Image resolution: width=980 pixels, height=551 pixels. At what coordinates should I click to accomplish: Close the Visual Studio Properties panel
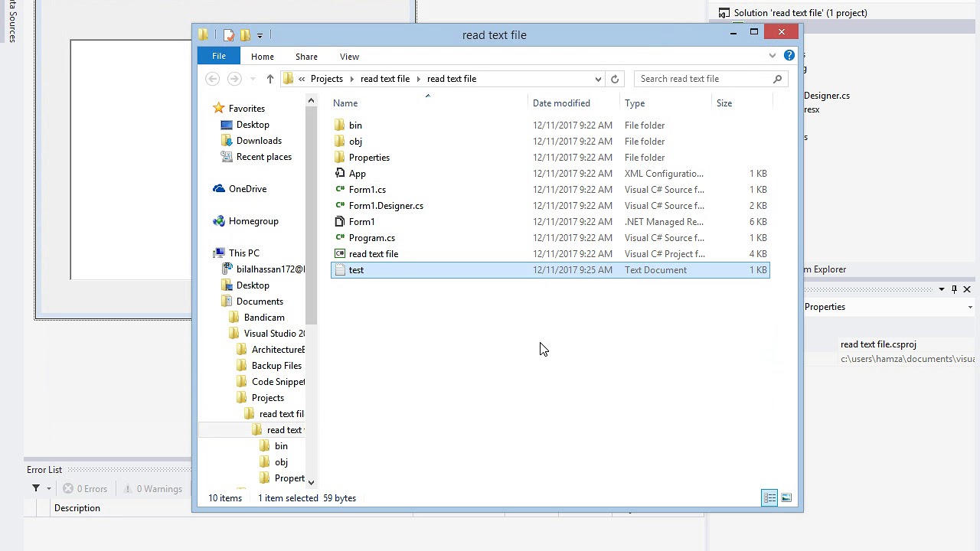pyautogui.click(x=967, y=289)
